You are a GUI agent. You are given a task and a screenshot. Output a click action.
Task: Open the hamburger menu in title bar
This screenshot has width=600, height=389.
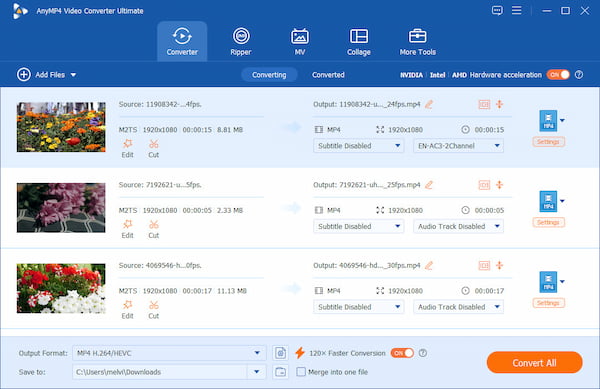(x=517, y=10)
